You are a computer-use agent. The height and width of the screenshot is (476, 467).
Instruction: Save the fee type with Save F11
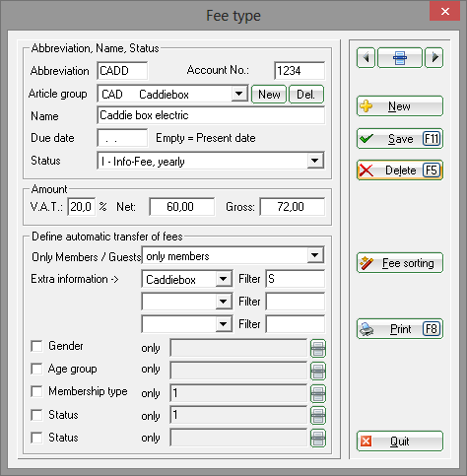click(400, 139)
